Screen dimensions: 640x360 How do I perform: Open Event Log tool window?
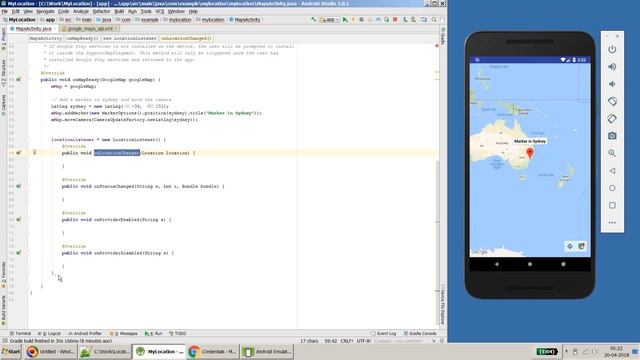(383, 333)
